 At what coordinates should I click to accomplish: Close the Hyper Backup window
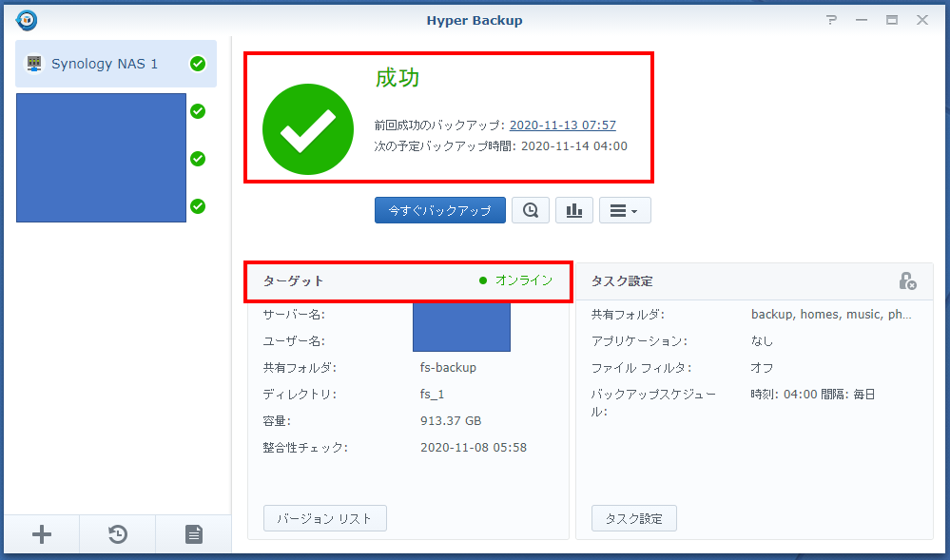pos(922,20)
